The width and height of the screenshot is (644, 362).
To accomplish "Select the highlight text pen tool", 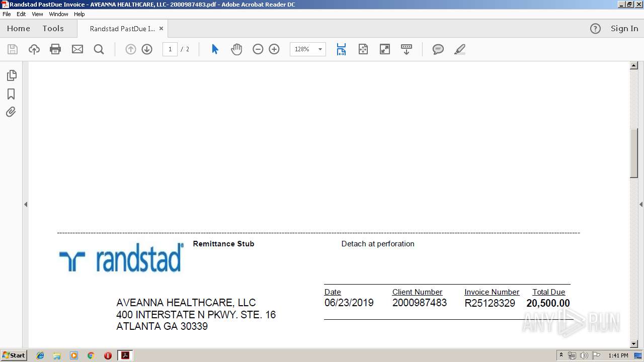I will tap(459, 49).
